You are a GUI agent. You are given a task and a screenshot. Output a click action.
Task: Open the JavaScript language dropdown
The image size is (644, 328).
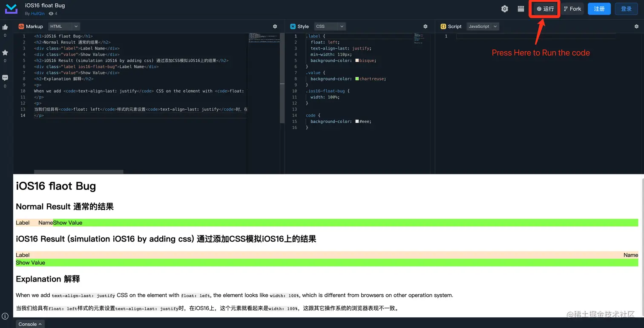[x=483, y=26]
